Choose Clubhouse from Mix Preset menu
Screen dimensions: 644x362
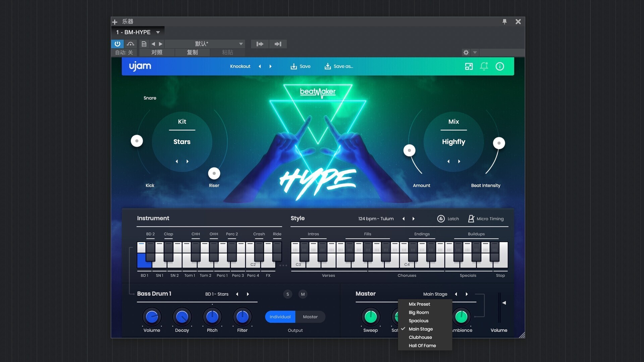pyautogui.click(x=425, y=337)
